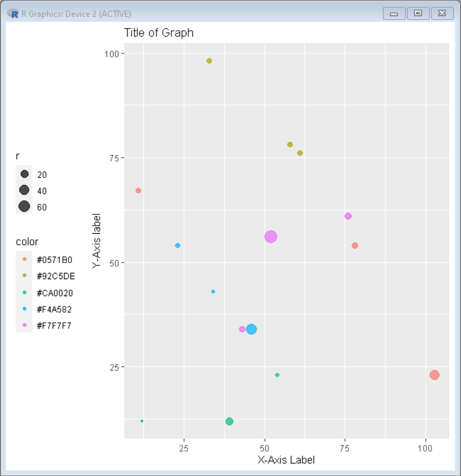This screenshot has height=476, width=461.
Task: Select the size 60 legend circle
Action: pos(24,207)
